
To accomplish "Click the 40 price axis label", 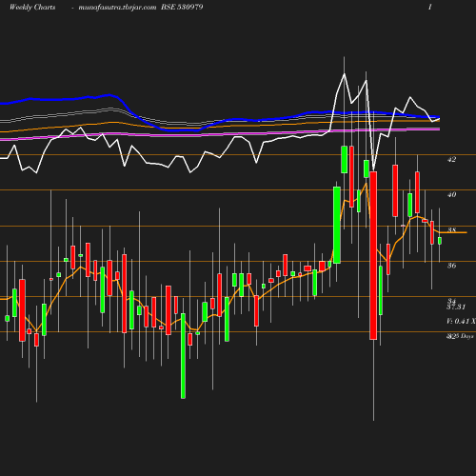I will (x=451, y=194).
